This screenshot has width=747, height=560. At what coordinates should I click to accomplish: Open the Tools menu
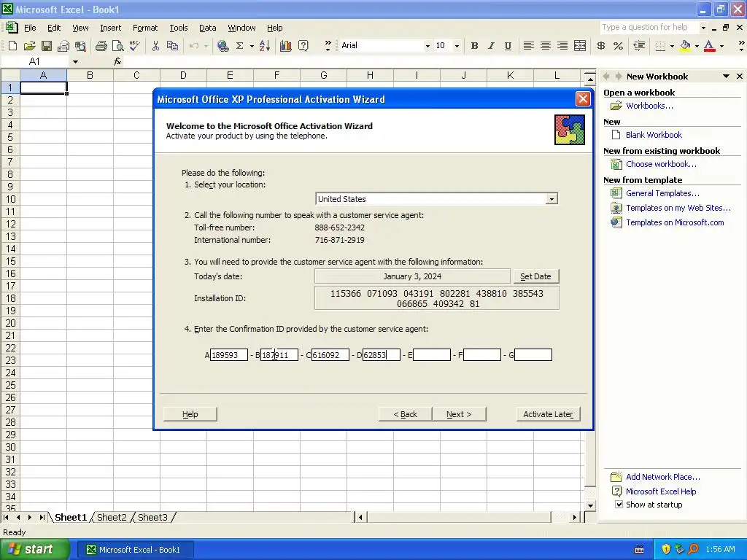[179, 28]
